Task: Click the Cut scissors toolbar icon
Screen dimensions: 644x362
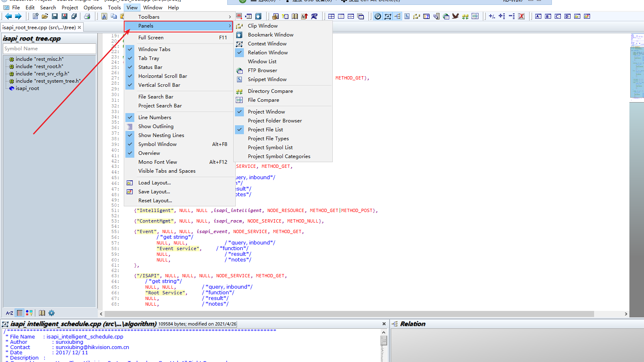Action: coord(104,16)
